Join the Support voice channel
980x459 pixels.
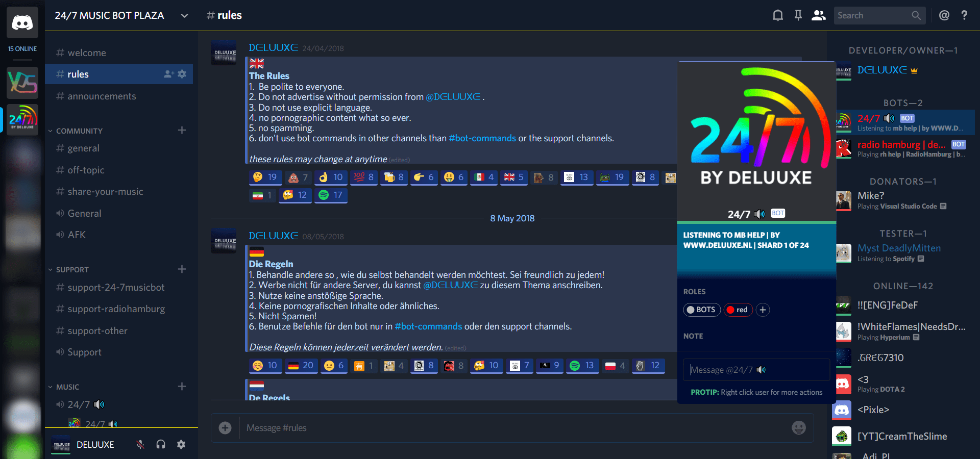pyautogui.click(x=119, y=352)
